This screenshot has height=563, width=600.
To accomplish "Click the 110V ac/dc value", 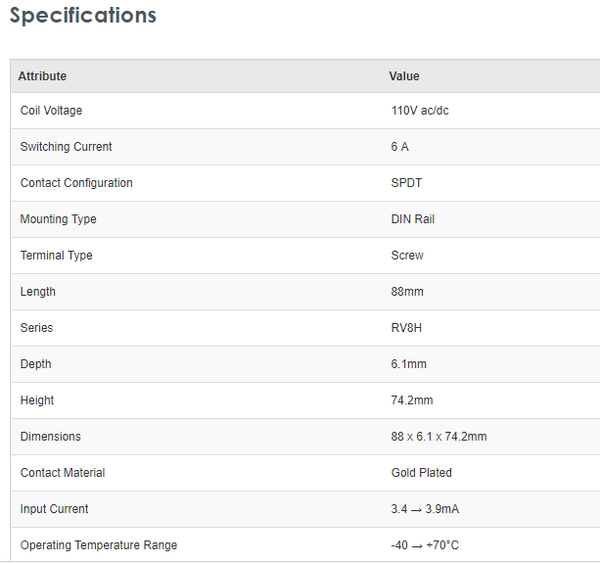I will point(419,111).
